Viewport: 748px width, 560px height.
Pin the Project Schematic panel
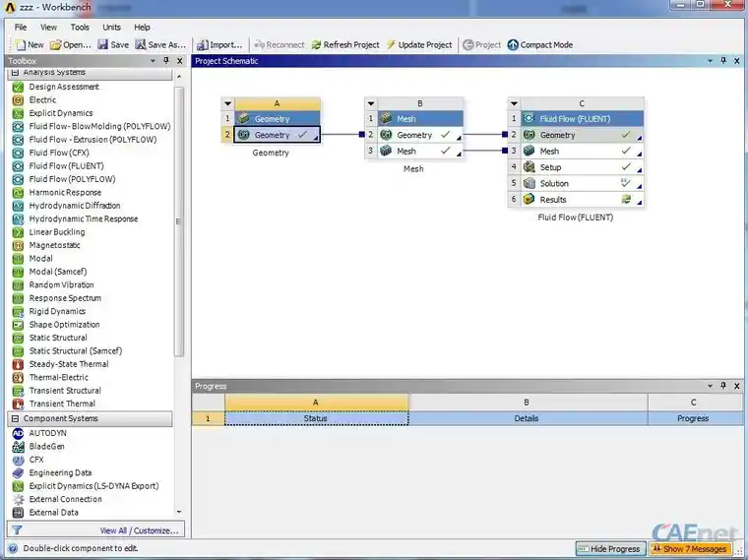point(723,61)
